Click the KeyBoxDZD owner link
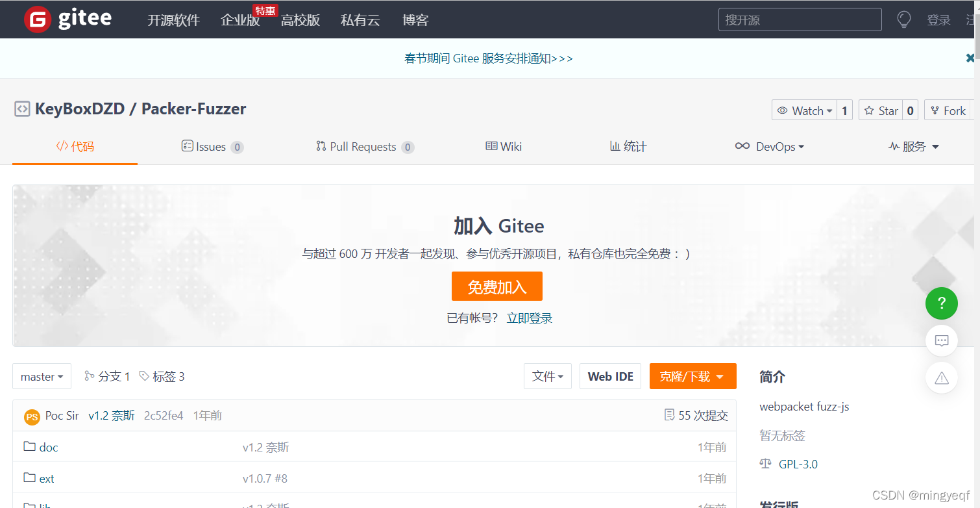 click(79, 108)
